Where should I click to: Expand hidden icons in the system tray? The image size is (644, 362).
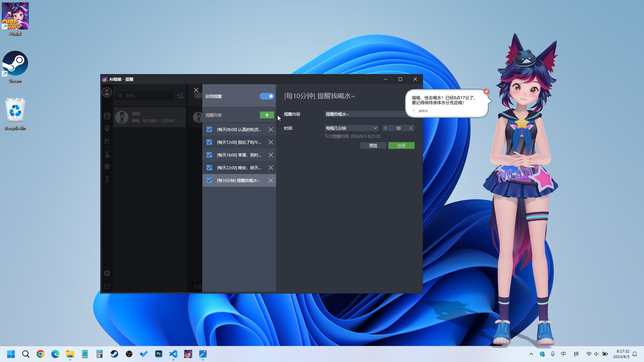tap(531, 354)
